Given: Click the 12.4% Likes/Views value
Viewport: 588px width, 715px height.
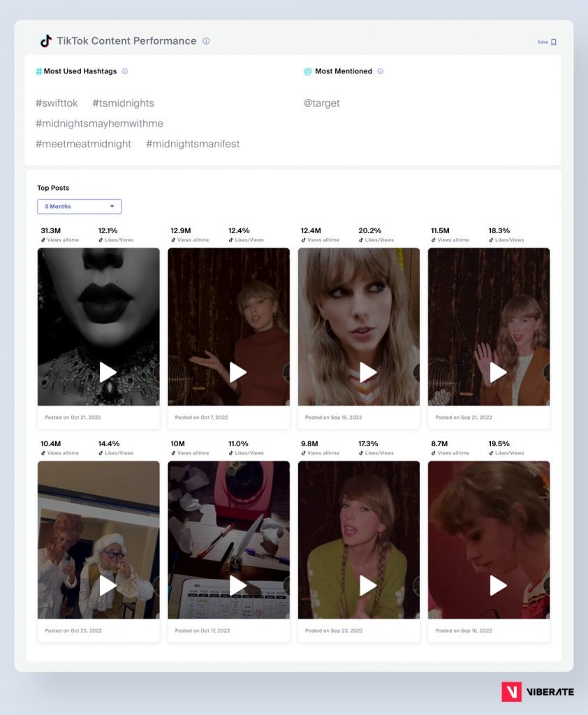Looking at the screenshot, I should [x=239, y=230].
